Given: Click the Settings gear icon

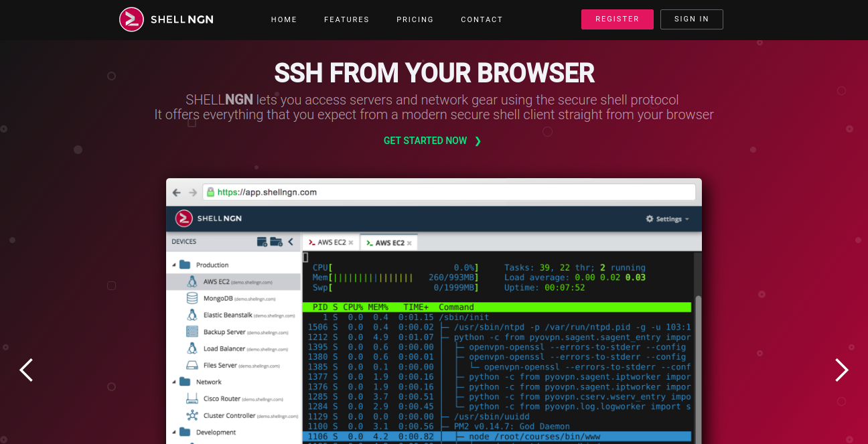Looking at the screenshot, I should [x=649, y=219].
